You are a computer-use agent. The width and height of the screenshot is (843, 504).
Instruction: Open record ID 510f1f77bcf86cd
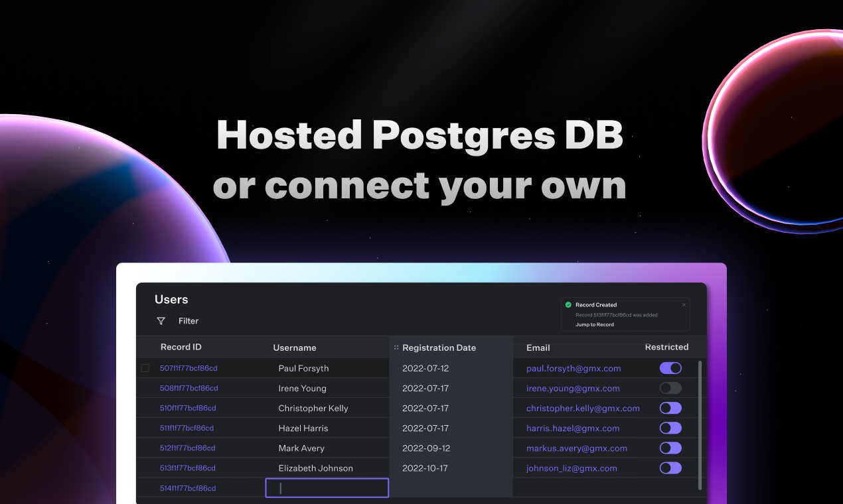[x=188, y=408]
